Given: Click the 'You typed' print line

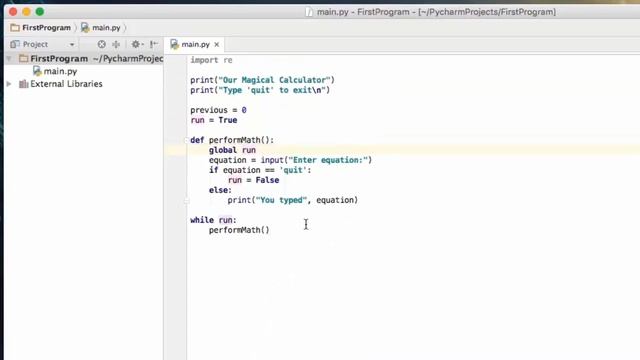Looking at the screenshot, I should [293, 200].
